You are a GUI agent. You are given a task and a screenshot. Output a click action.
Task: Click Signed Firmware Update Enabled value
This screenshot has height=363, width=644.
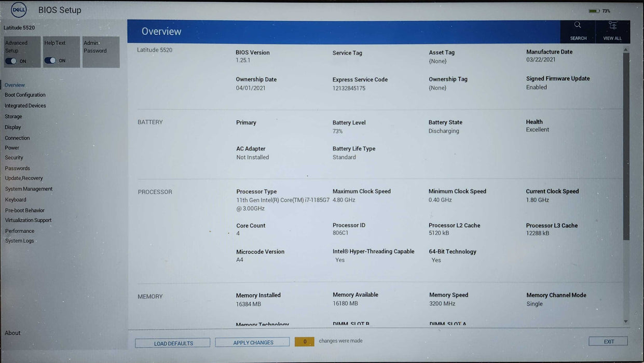(537, 87)
